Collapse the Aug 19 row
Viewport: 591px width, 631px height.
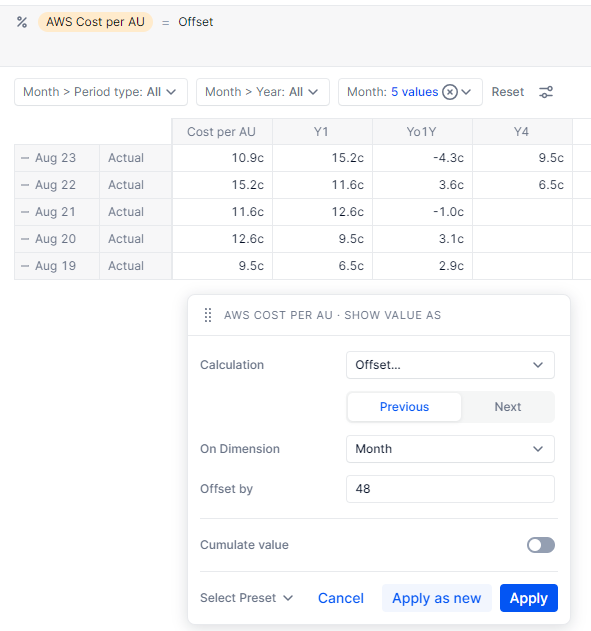point(25,266)
